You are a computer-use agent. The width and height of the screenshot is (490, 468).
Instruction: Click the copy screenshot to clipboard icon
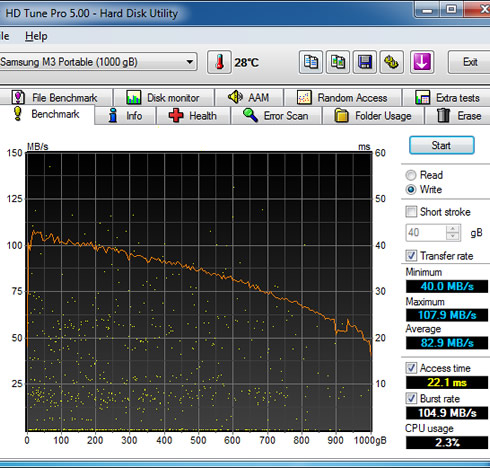coord(338,62)
